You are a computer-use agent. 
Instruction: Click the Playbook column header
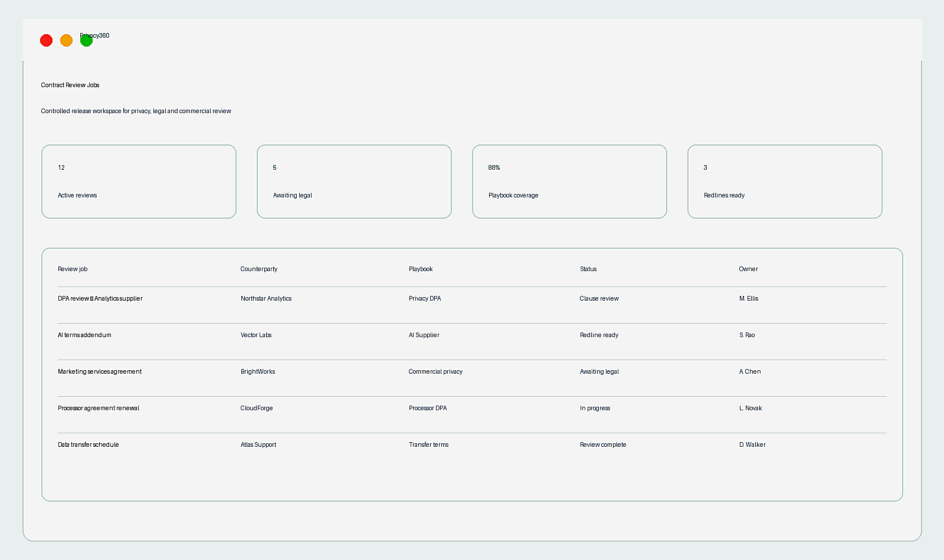coord(421,269)
